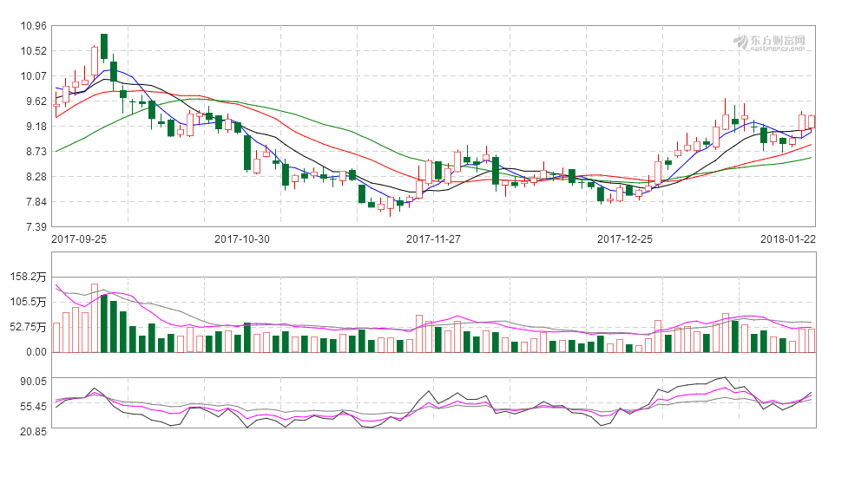The height and width of the screenshot is (503, 868).
Task: Jump to the 2017-12-25 date label
Action: [x=625, y=238]
